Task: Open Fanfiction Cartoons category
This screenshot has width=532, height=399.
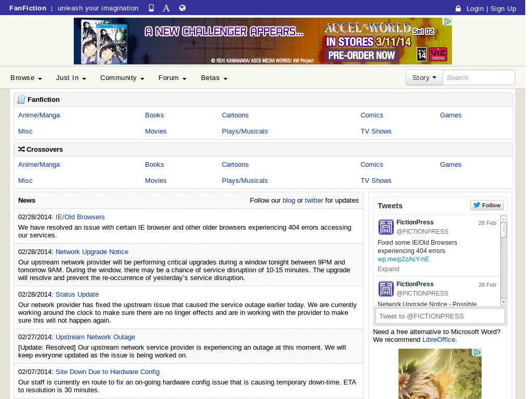Action: tap(235, 115)
